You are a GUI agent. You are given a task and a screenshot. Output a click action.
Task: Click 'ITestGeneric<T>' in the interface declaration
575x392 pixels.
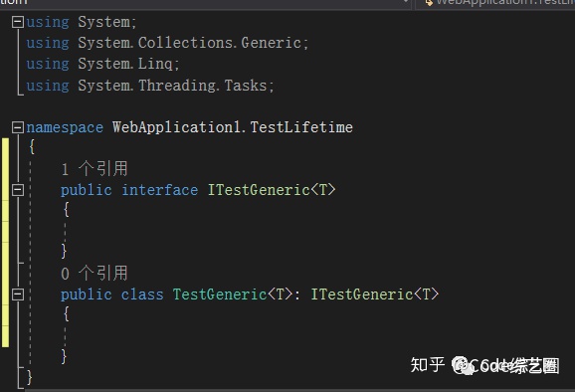pos(272,190)
